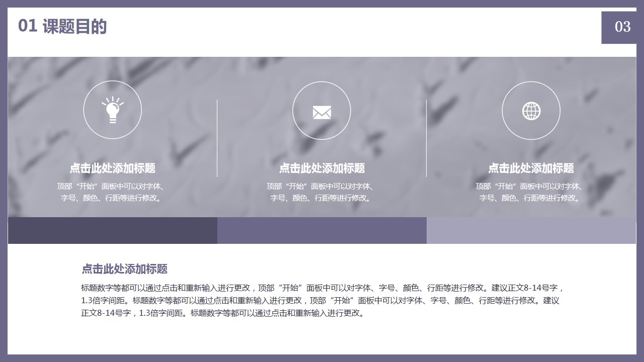
Task: Click the paragraph starting with '标题数字等都可以通过'
Action: tap(322, 301)
